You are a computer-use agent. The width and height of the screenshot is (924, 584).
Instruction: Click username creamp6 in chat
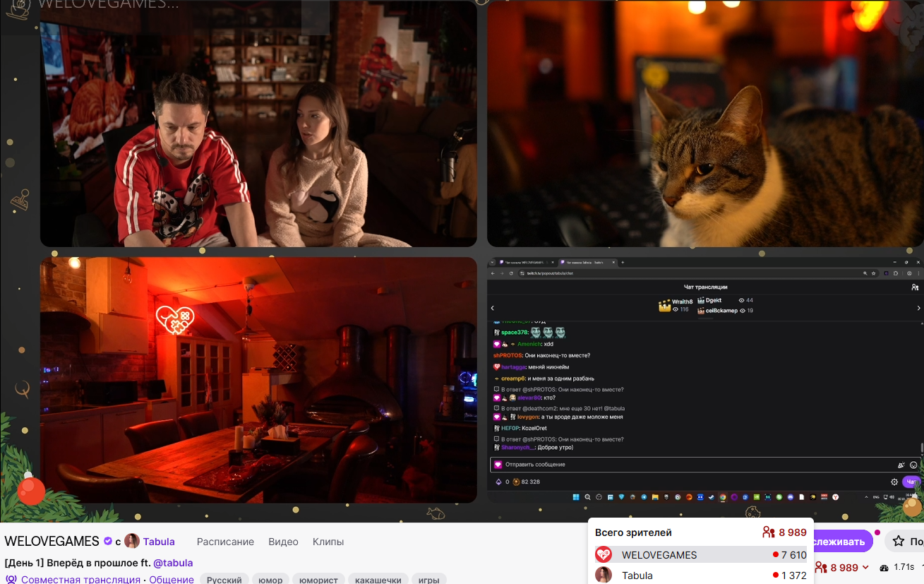(515, 379)
